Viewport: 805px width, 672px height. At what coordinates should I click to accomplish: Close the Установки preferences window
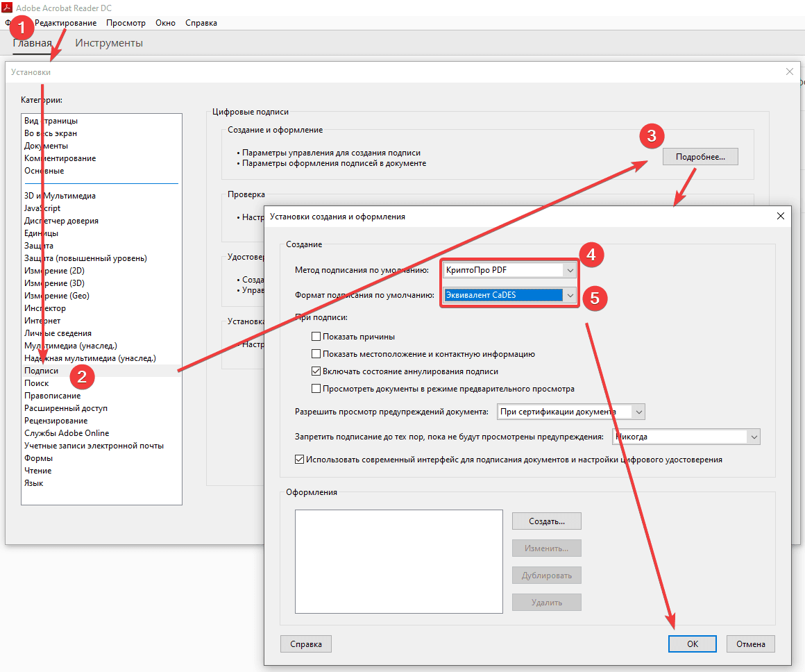(x=789, y=72)
